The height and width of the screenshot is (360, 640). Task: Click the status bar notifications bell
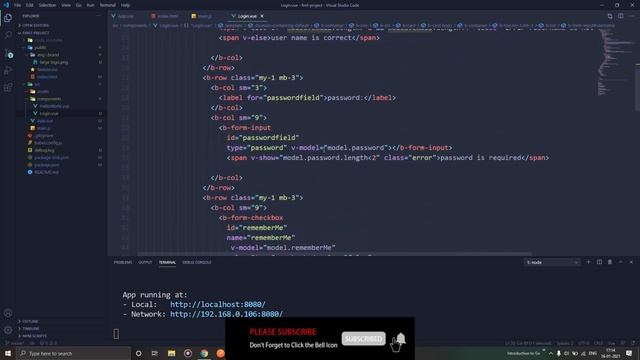click(x=633, y=343)
